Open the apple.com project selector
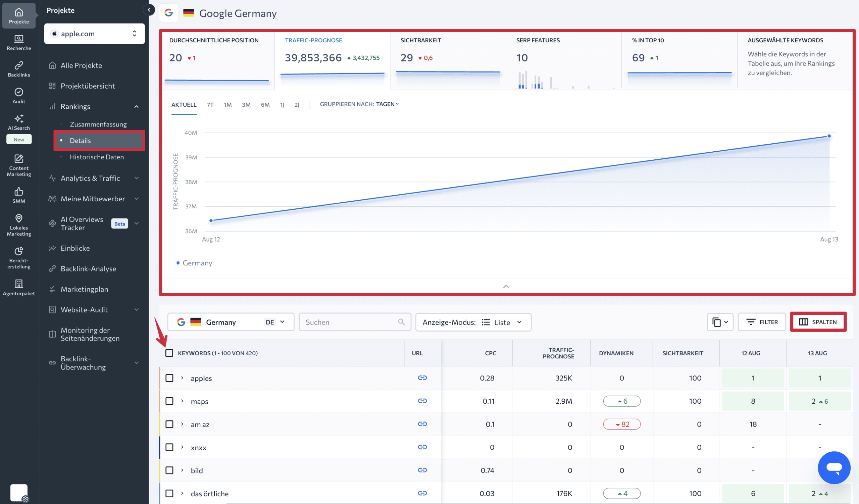 (x=94, y=34)
